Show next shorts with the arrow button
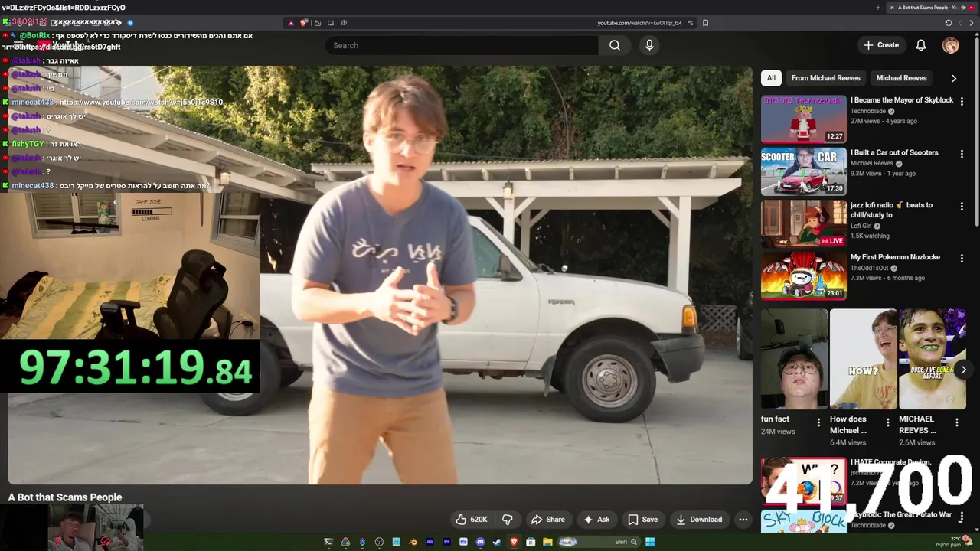980x551 pixels. pyautogui.click(x=963, y=370)
